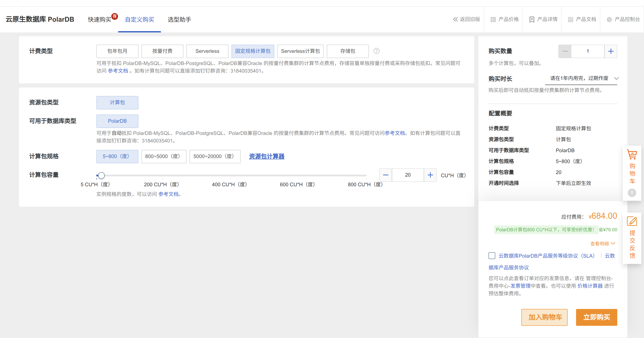The image size is (644, 338).
Task: Open 参考文档 link under 可用于数据库类型
Action: (x=395, y=133)
